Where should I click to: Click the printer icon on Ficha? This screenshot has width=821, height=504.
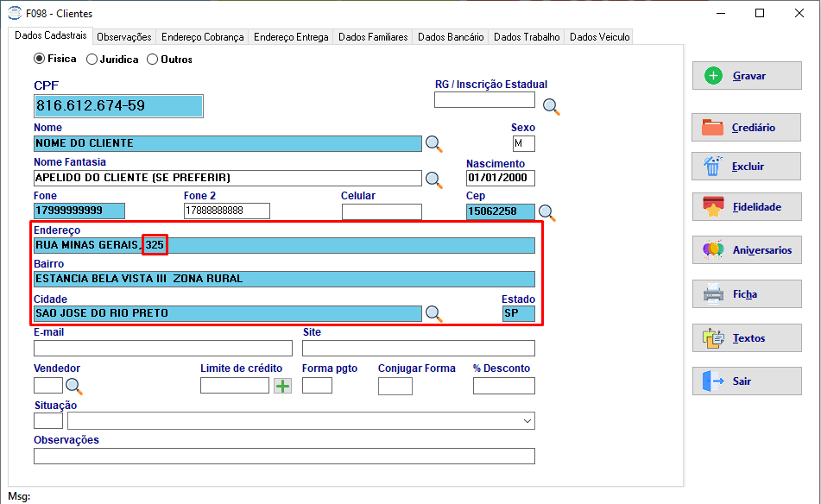click(713, 294)
